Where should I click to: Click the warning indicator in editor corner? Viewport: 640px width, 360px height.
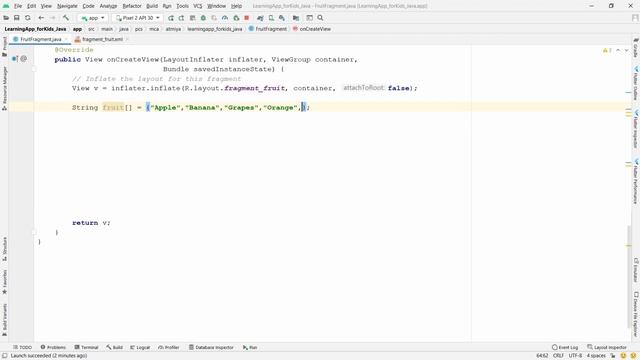click(x=607, y=50)
